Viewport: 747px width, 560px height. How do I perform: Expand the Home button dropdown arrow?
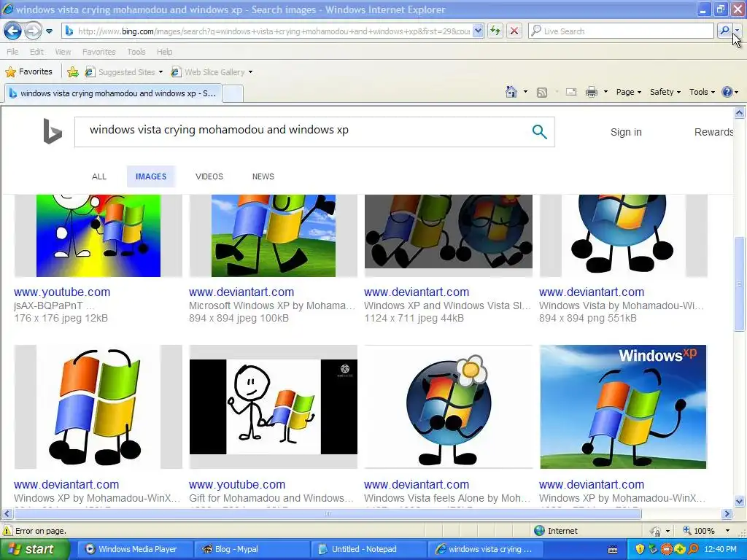pos(525,92)
